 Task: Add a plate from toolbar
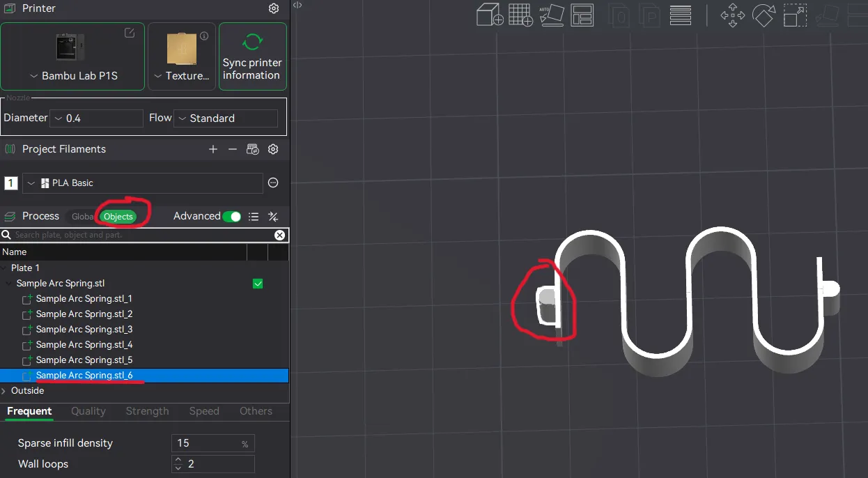tap(520, 15)
